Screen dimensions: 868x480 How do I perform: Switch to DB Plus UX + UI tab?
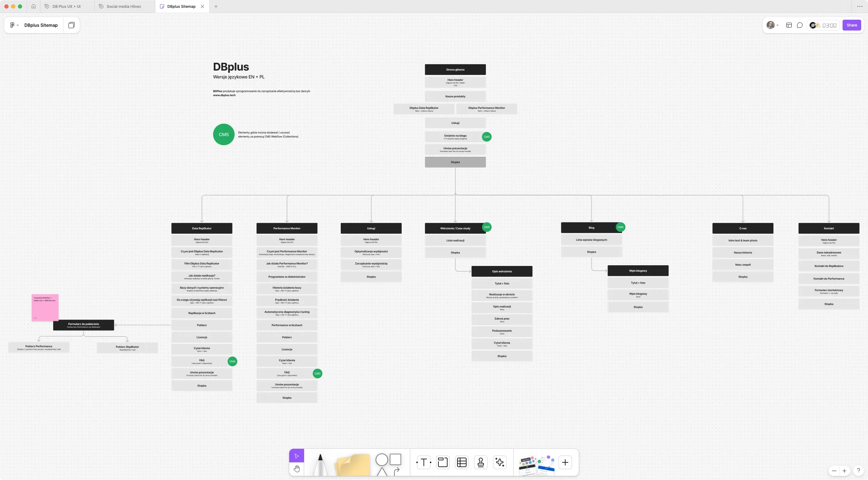tap(66, 6)
